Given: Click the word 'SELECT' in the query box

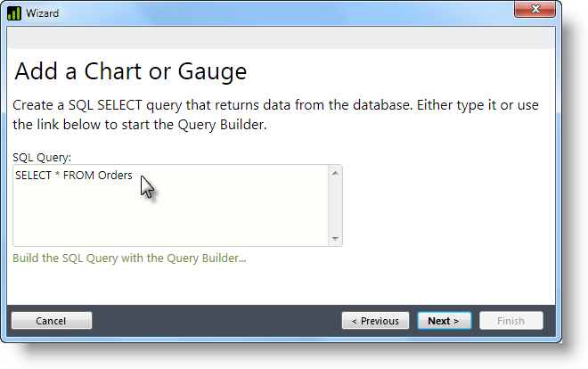Looking at the screenshot, I should point(33,175).
